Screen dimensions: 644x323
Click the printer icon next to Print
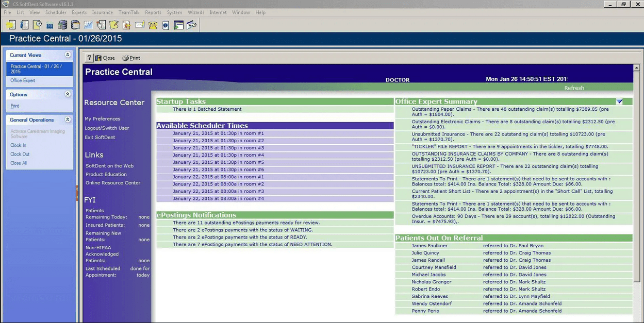[x=125, y=58]
